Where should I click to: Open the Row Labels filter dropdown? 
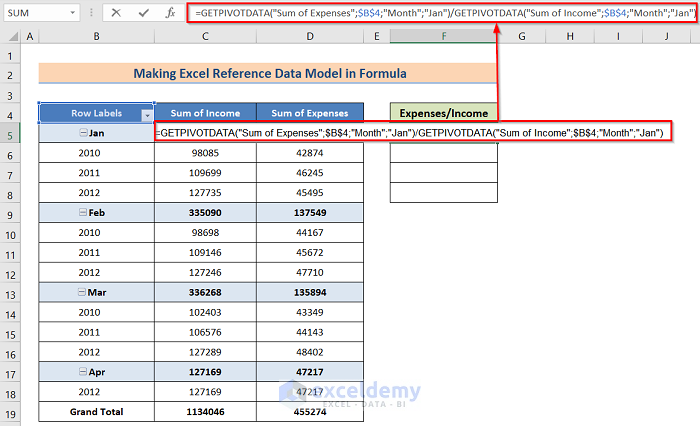coord(147,115)
